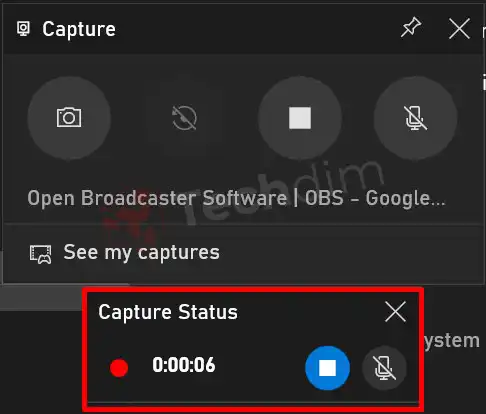Click the blue stop recording button
The width and height of the screenshot is (486, 414).
click(327, 368)
